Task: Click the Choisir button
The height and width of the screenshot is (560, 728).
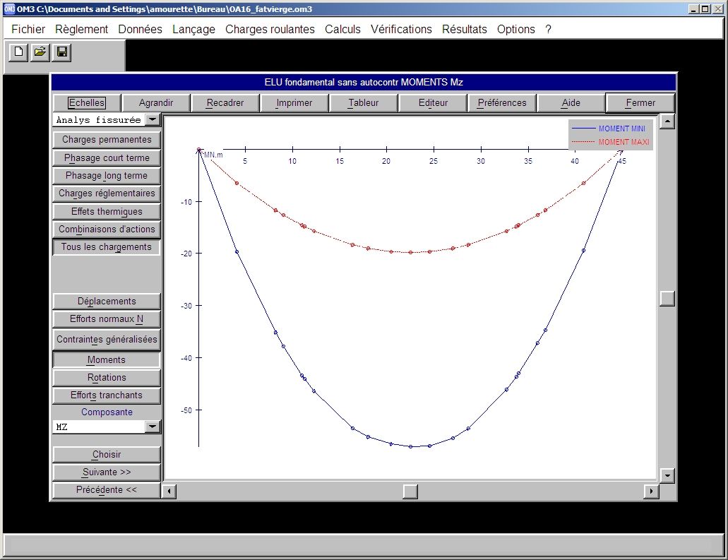Action: (x=107, y=455)
